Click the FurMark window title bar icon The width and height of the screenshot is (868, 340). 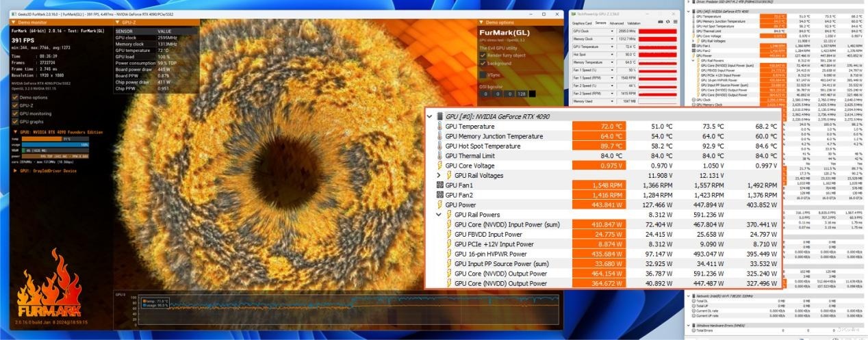13,13
